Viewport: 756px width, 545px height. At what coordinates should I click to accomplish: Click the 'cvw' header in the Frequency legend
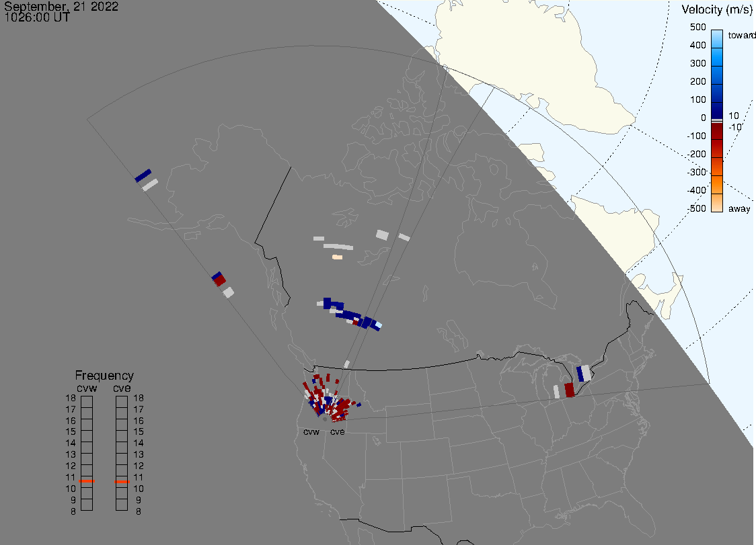point(87,388)
